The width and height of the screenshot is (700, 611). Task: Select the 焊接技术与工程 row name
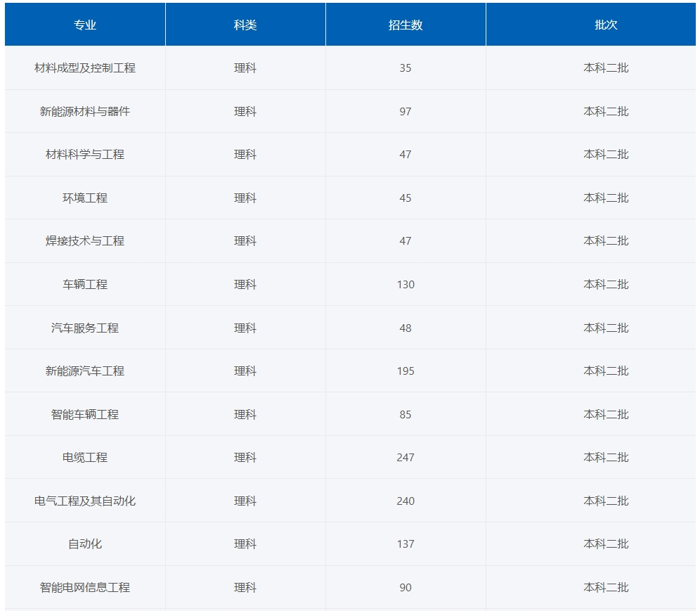[85, 241]
